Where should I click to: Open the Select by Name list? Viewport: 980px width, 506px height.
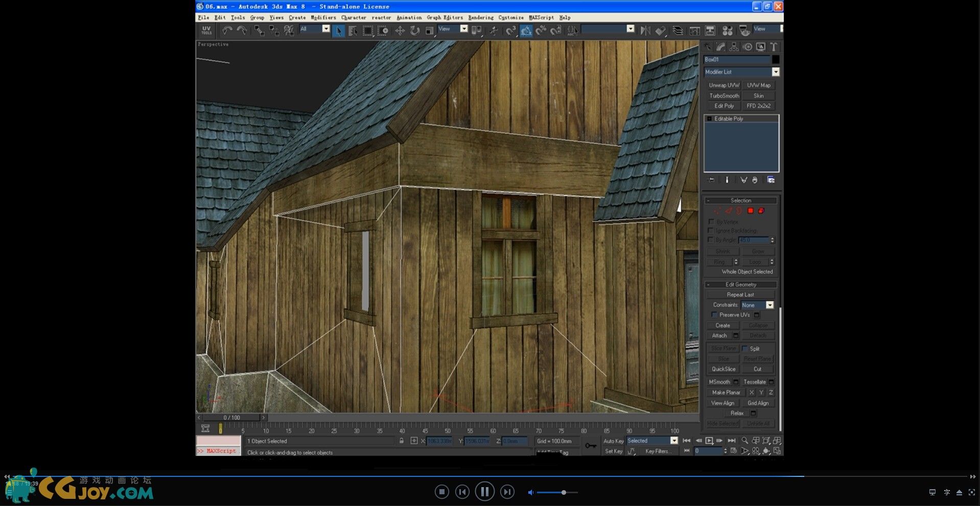(x=353, y=31)
